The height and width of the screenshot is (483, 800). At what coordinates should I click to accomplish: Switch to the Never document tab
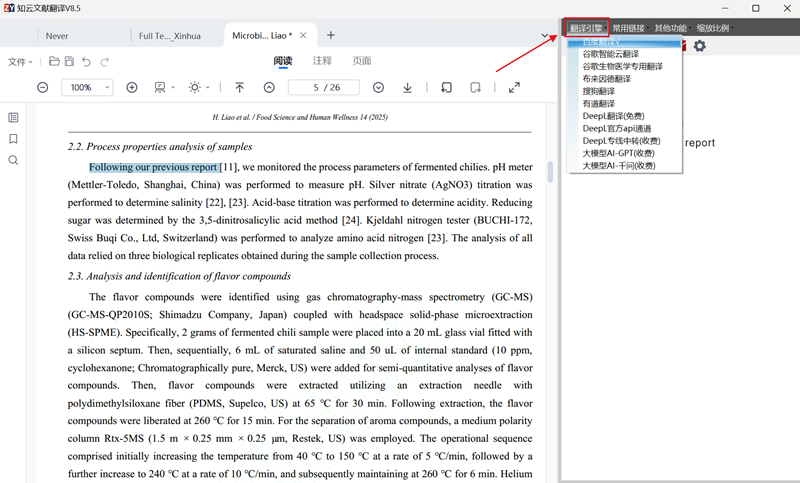tap(57, 36)
